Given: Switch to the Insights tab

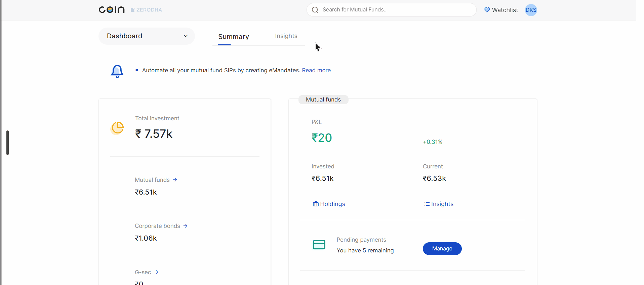Looking at the screenshot, I should click(286, 36).
